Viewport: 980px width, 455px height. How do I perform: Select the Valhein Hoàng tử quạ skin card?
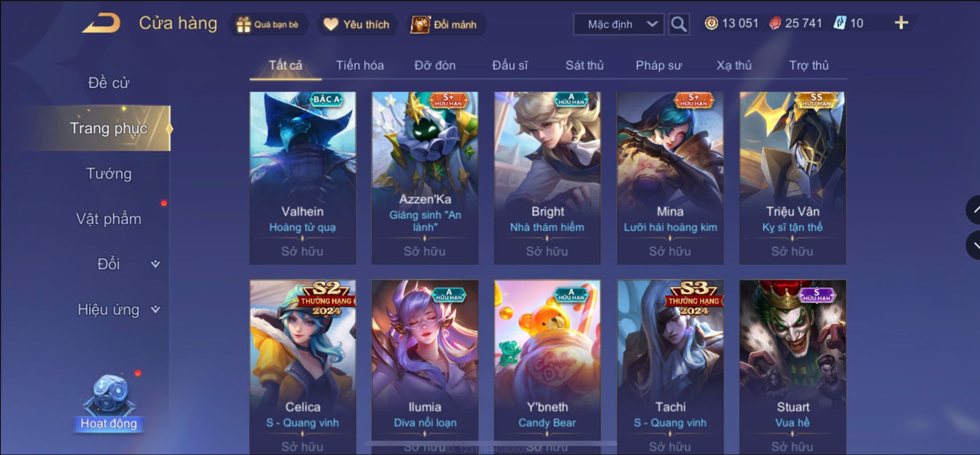pos(303,178)
